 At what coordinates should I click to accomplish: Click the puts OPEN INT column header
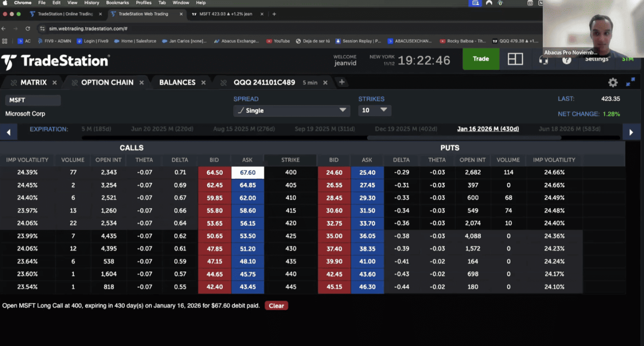(472, 160)
